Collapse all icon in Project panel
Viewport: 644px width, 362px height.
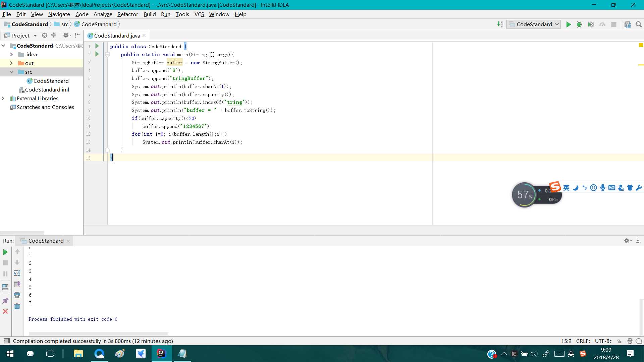tap(53, 35)
